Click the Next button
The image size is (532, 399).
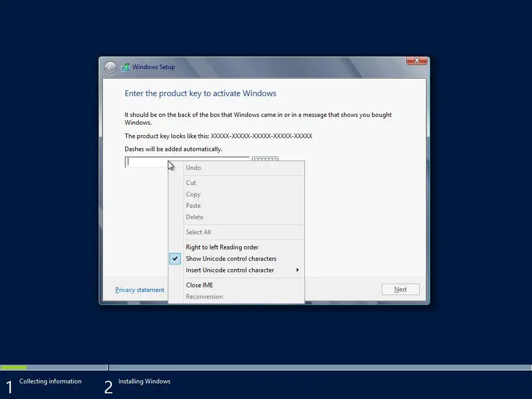(x=401, y=289)
